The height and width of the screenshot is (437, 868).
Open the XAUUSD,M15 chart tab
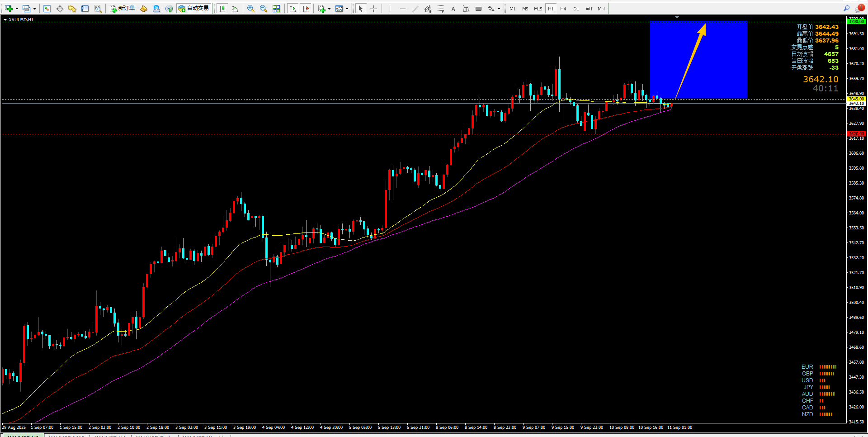click(66, 435)
